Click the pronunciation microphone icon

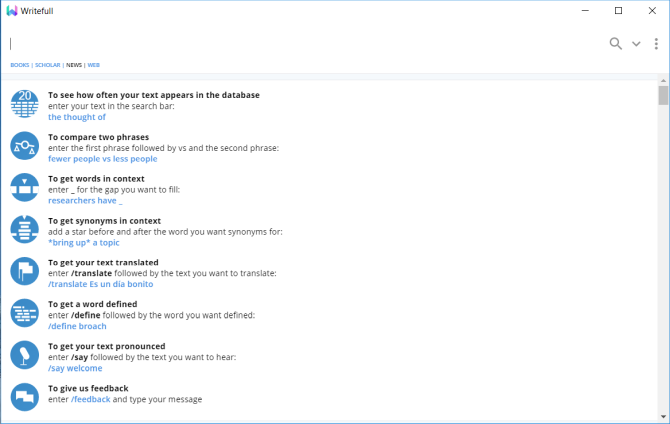pos(24,355)
